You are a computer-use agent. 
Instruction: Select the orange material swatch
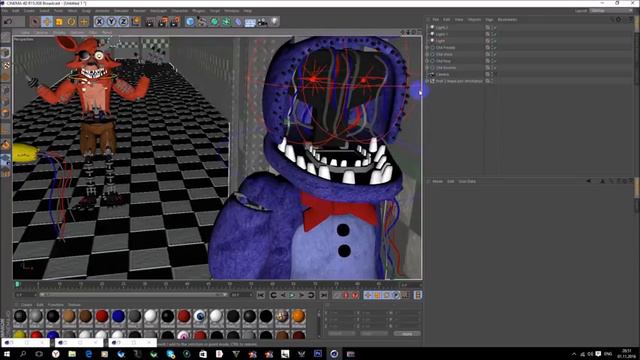[298, 316]
